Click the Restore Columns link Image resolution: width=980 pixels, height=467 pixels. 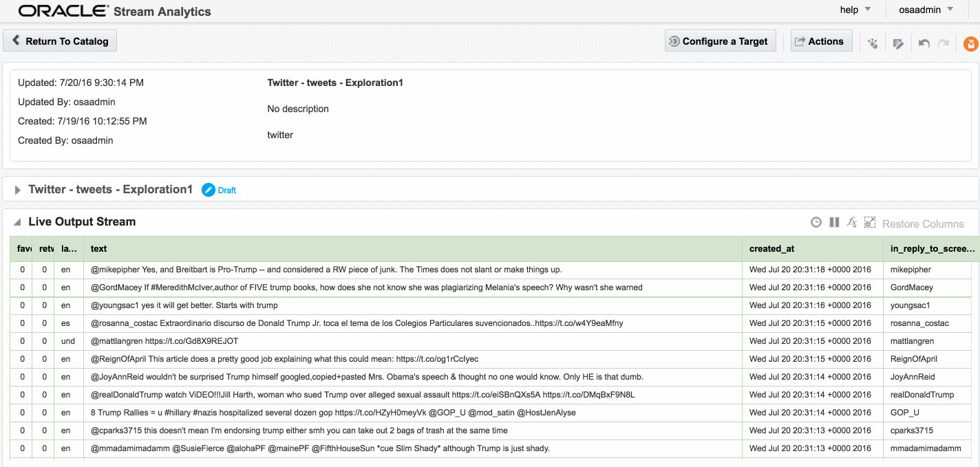pos(923,224)
